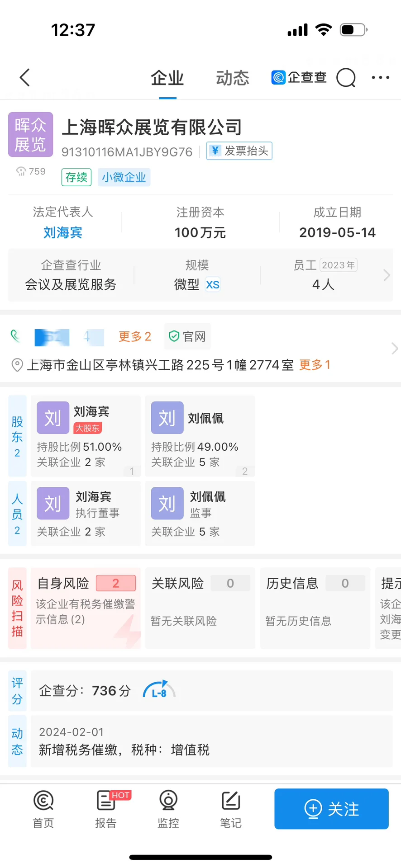Open the 官网 official website
Viewport: 401px width, 868px height.
click(187, 336)
